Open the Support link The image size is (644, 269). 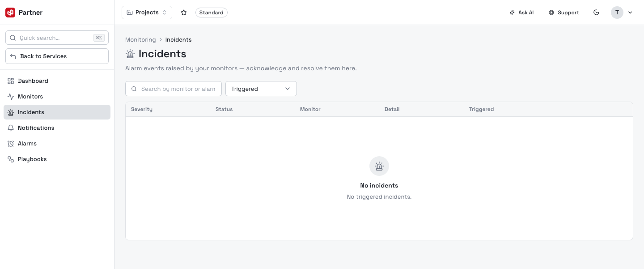coord(564,13)
